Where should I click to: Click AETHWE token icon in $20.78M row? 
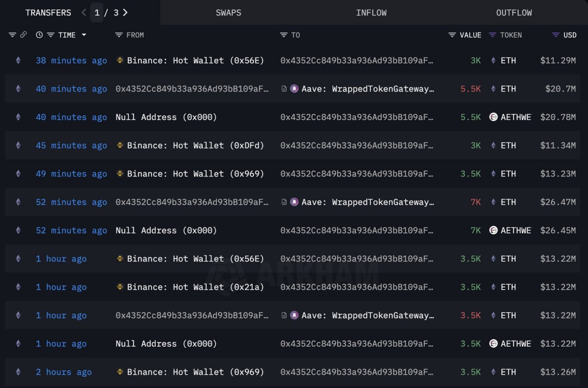[x=493, y=117]
